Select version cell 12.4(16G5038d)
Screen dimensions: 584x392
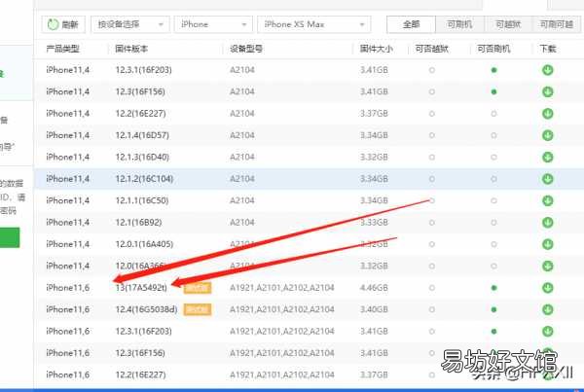pos(146,309)
